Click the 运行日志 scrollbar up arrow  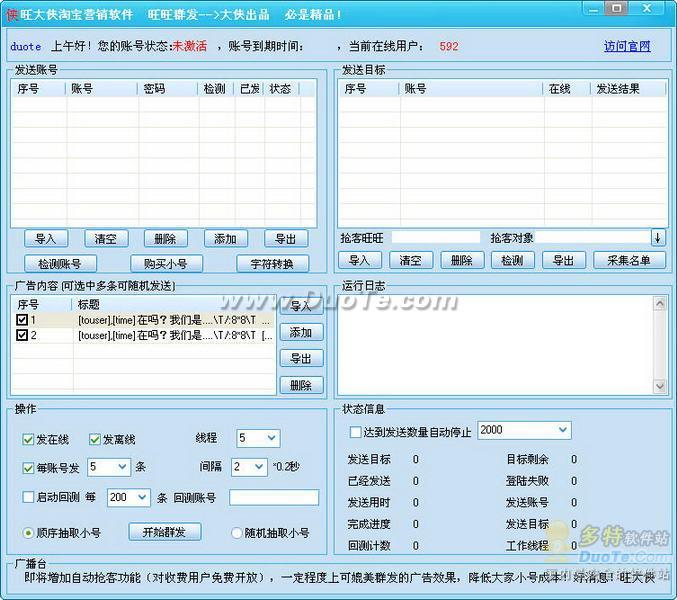click(x=660, y=304)
